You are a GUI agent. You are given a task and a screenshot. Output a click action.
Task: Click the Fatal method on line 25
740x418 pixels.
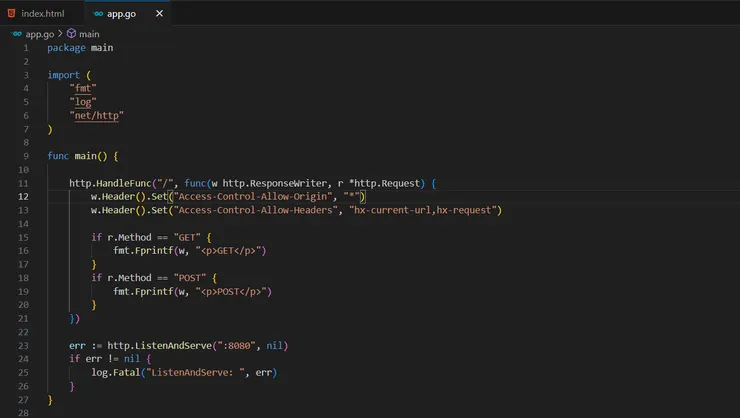(123, 372)
